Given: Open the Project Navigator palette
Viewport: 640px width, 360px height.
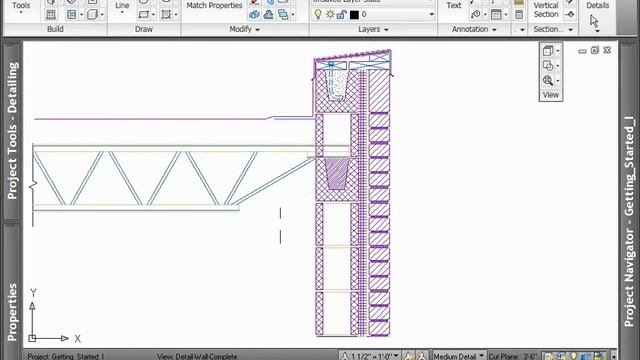Looking at the screenshot, I should 630,221.
